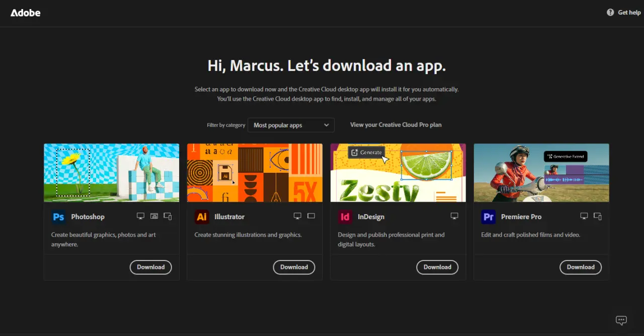Open the chat support bubble icon

pyautogui.click(x=621, y=320)
